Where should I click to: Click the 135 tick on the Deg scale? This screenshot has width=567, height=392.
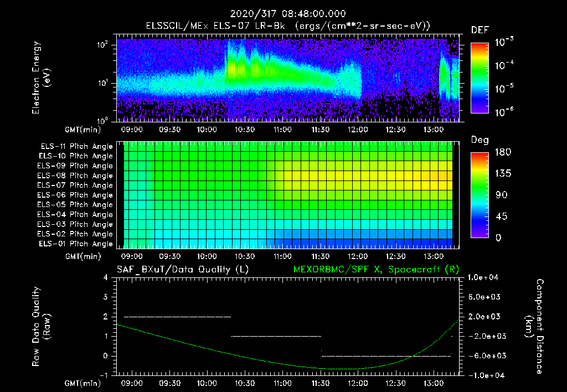click(503, 173)
